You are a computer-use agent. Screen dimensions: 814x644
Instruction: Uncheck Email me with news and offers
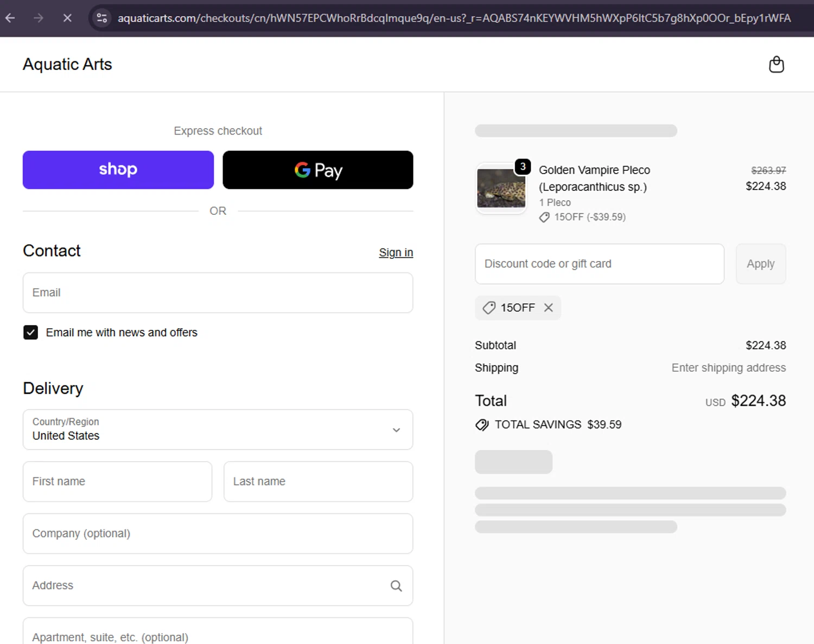(x=31, y=332)
